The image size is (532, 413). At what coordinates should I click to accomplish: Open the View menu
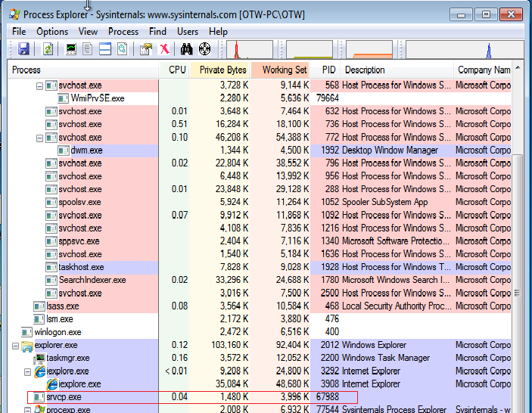point(89,32)
